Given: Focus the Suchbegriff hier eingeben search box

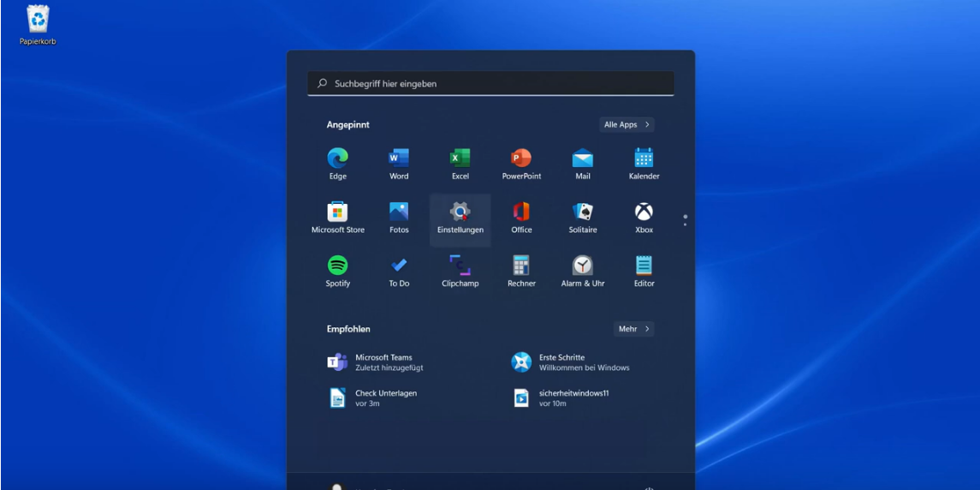Looking at the screenshot, I should coord(490,83).
